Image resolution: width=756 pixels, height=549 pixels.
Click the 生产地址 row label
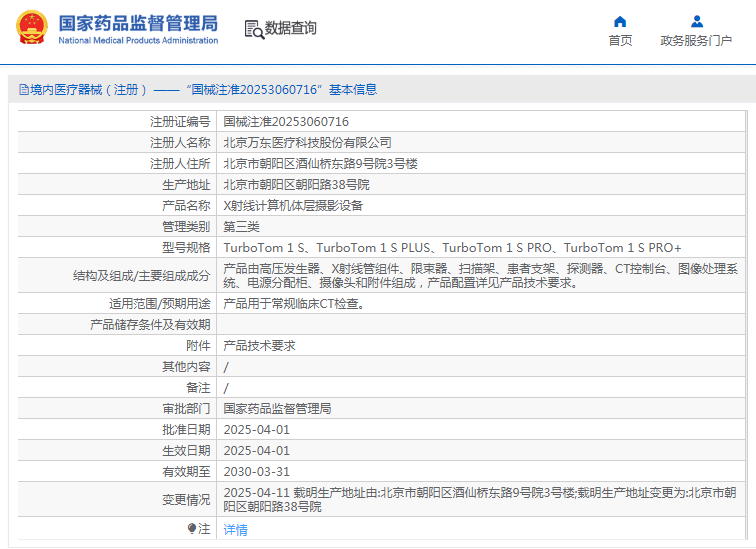pos(186,185)
